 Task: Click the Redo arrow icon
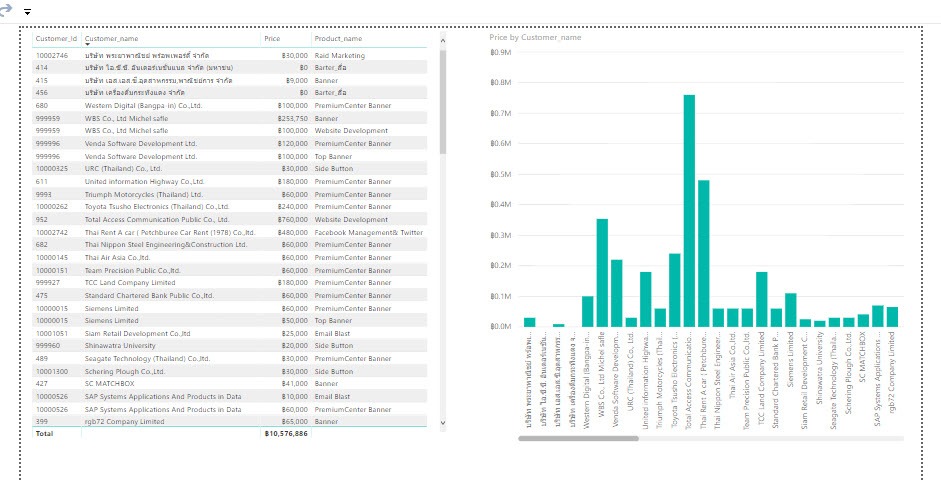5,11
